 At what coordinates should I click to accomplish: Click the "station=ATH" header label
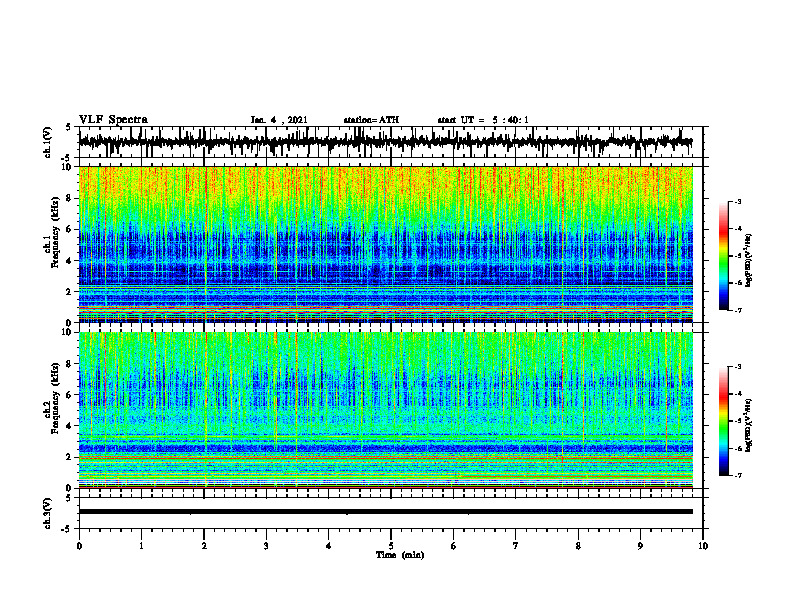[x=371, y=120]
